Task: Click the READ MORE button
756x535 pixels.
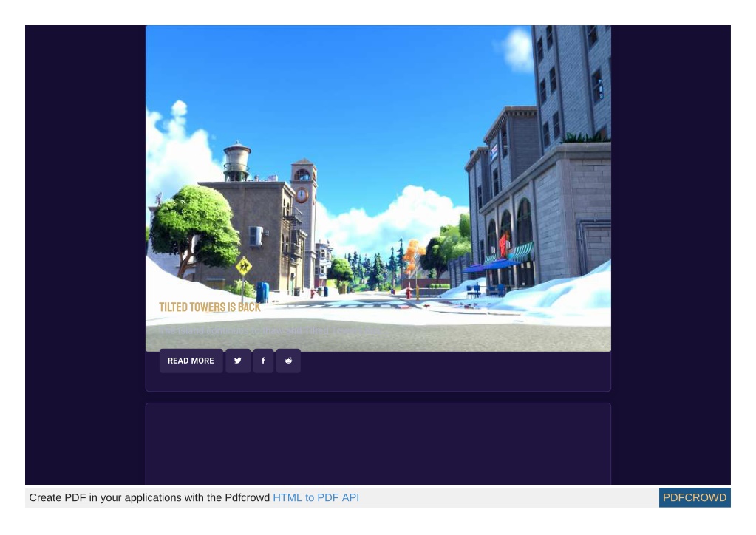Action: (x=191, y=361)
